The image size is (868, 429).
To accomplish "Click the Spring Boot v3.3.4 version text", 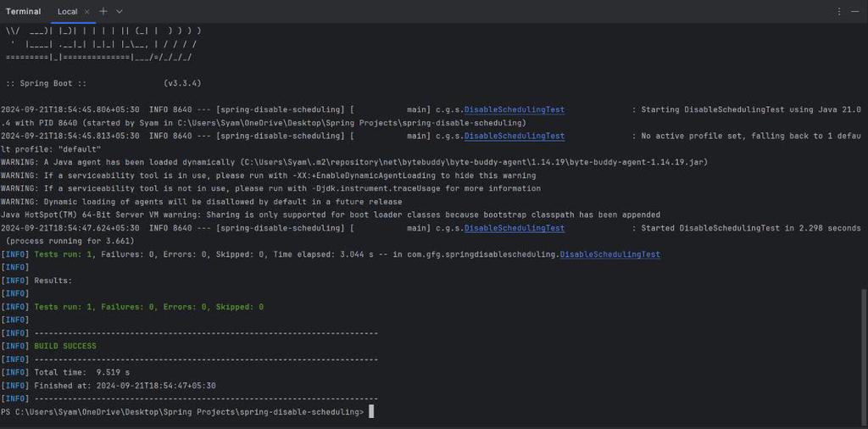I will point(182,83).
